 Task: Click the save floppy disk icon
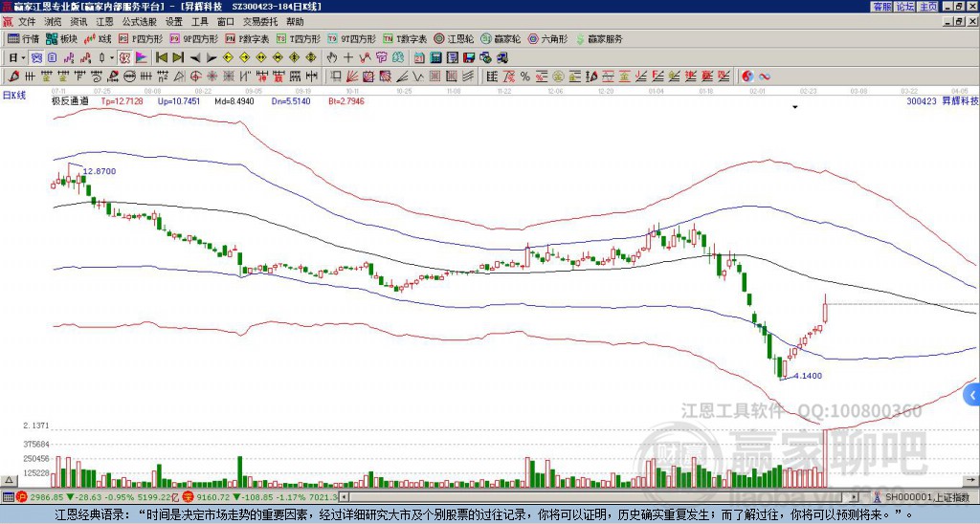click(x=469, y=58)
